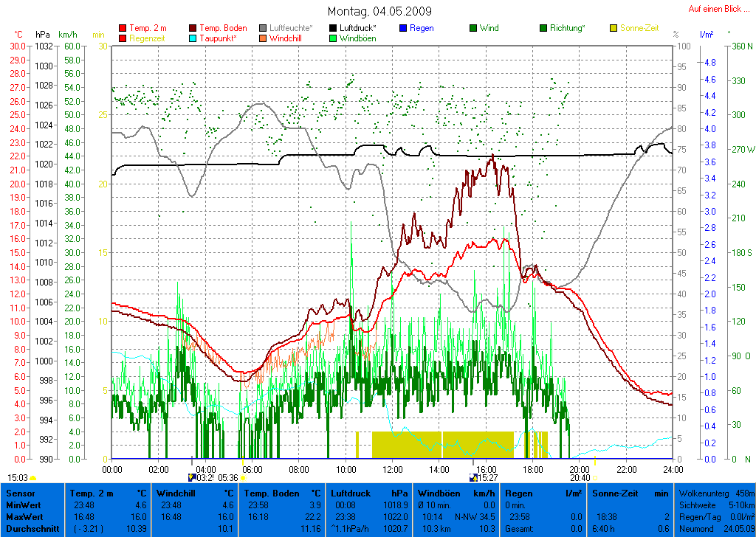The width and height of the screenshot is (756, 537).
Task: Click the orange Windchill legend square
Action: [x=264, y=38]
